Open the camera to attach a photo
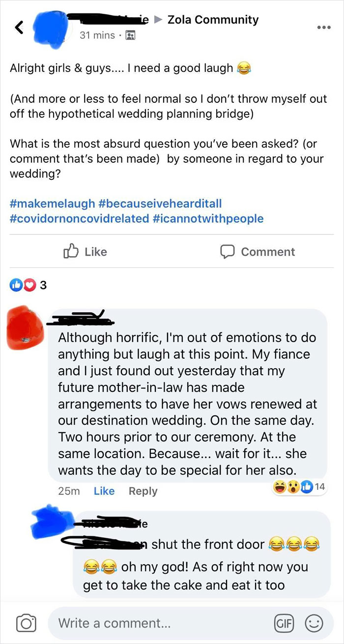 click(26, 623)
